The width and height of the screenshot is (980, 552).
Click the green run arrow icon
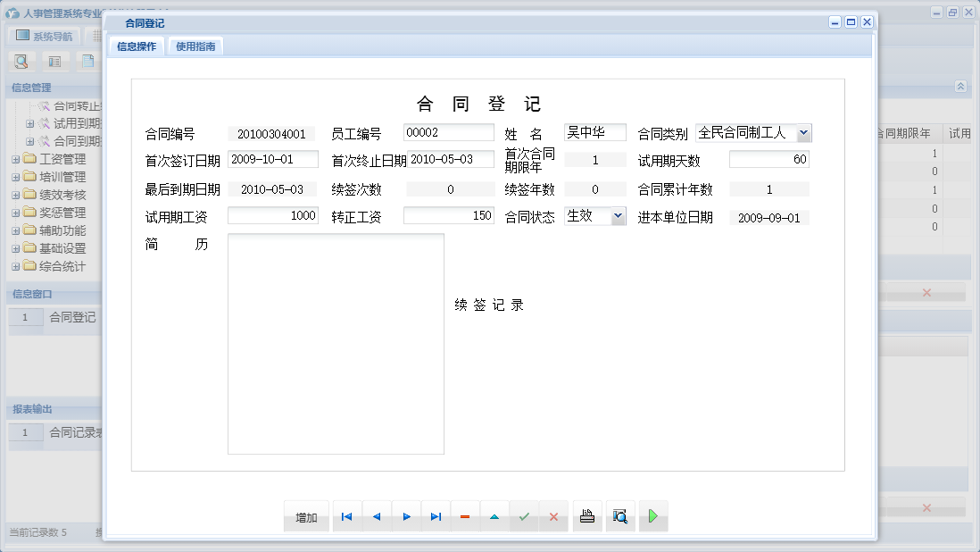click(x=652, y=516)
